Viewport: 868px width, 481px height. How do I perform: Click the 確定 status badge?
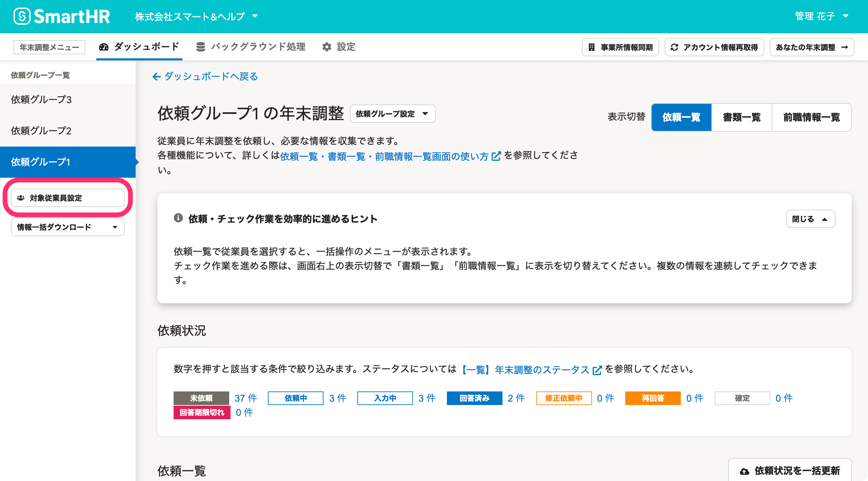[x=743, y=398]
